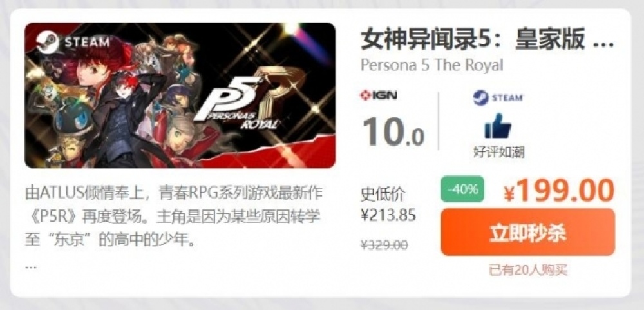
Task: Click the 史低价 ¥213.85 lowest price text
Action: click(388, 204)
